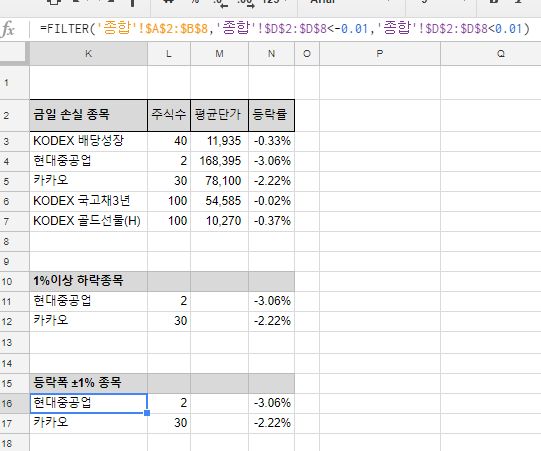
Task: Select column L header
Action: (x=169, y=53)
